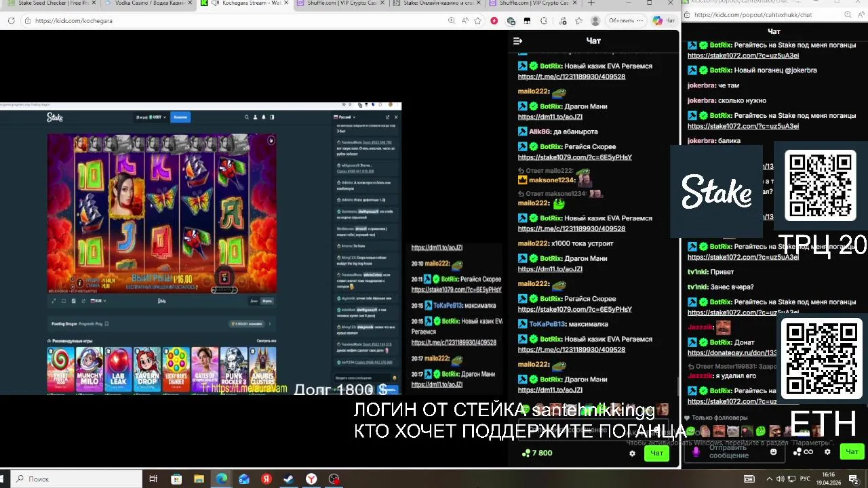Switch to Stake Онлайн-казино tab
The height and width of the screenshot is (488, 868).
click(437, 3)
